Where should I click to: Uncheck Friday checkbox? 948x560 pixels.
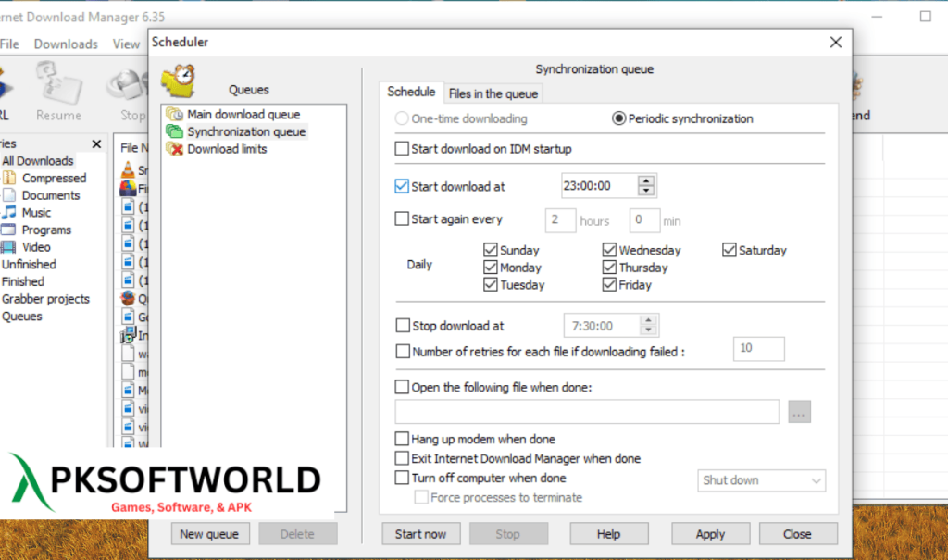tap(609, 284)
